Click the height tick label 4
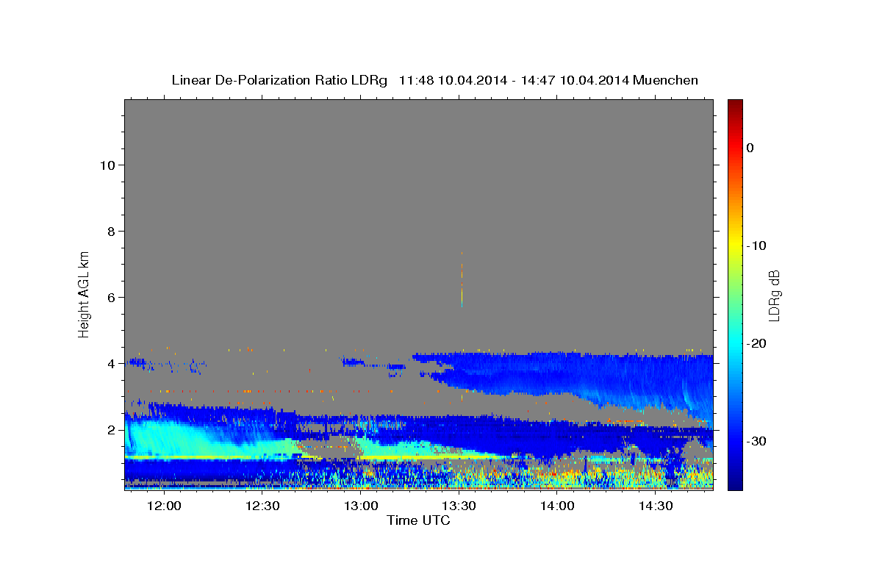Viewport: 882px width, 588px height. [x=110, y=363]
